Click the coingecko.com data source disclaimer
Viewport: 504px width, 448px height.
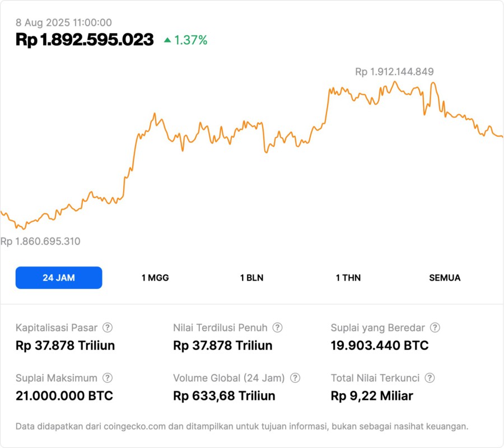pos(242,427)
